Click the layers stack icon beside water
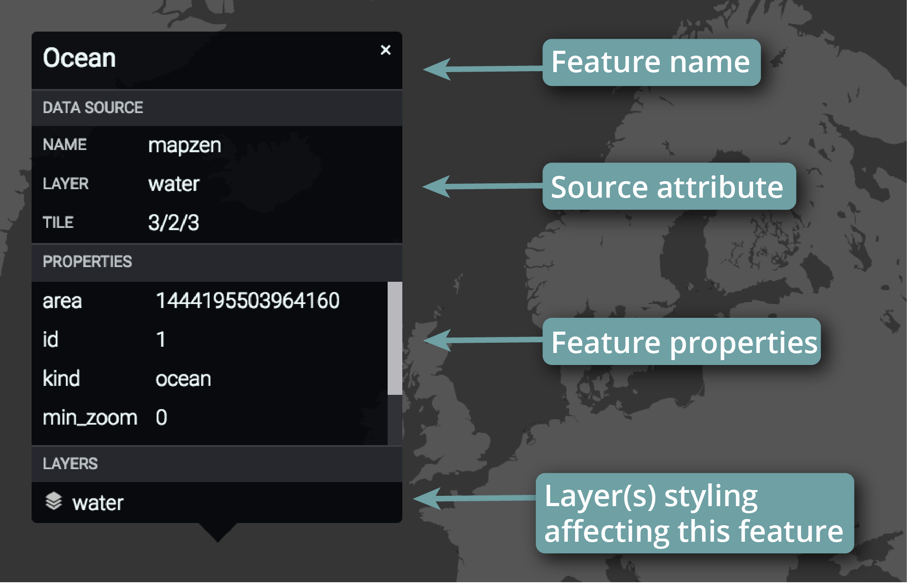The height and width of the screenshot is (588, 907). pyautogui.click(x=54, y=501)
